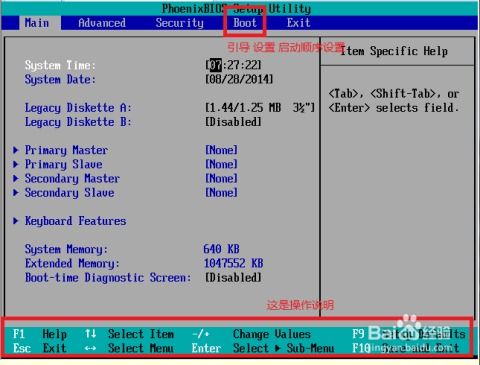Select the Primary Master None value
The height and width of the screenshot is (365, 480).
pyautogui.click(x=221, y=150)
